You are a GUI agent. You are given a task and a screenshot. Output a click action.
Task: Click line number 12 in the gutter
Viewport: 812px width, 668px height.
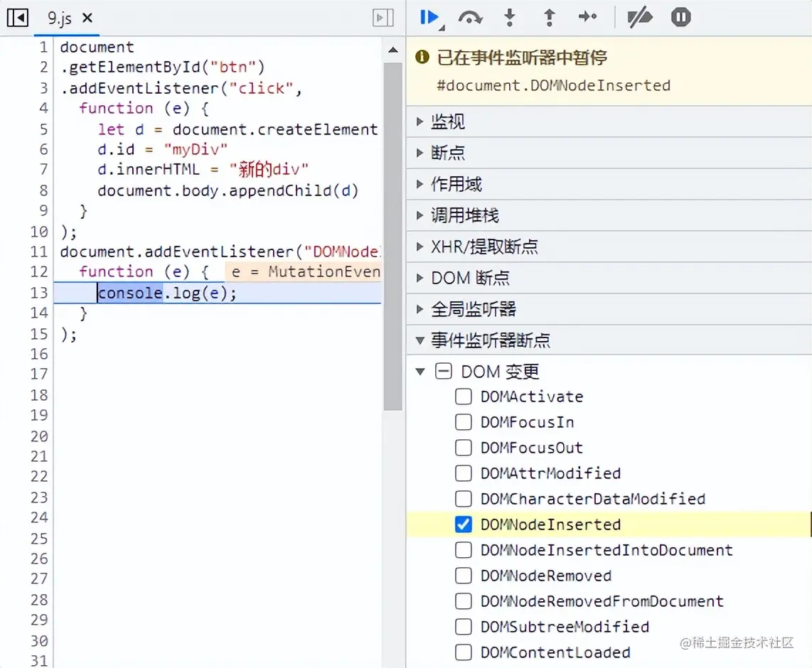[39, 271]
